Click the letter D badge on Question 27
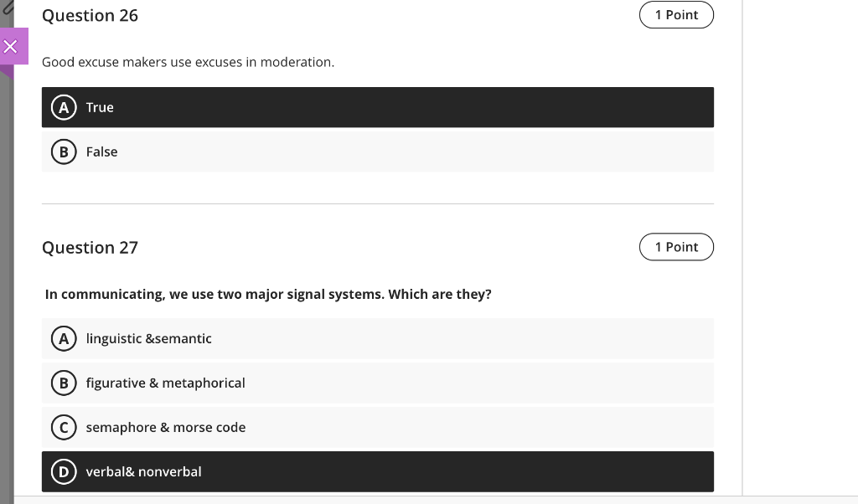This screenshot has width=858, height=504. coord(64,471)
